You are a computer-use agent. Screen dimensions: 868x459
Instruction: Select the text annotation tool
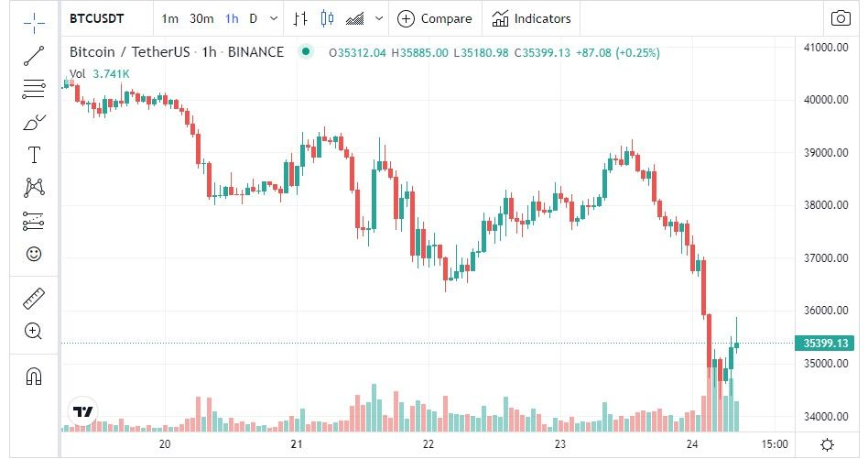(34, 155)
